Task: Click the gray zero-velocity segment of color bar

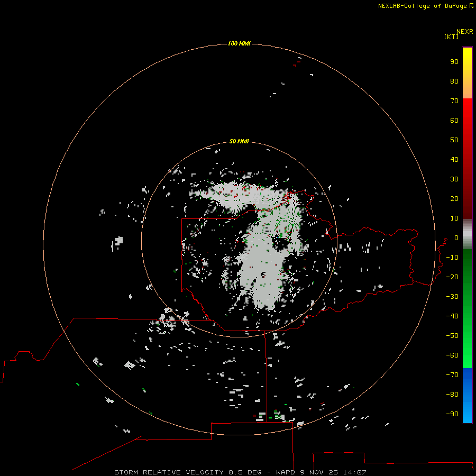Action: click(467, 234)
